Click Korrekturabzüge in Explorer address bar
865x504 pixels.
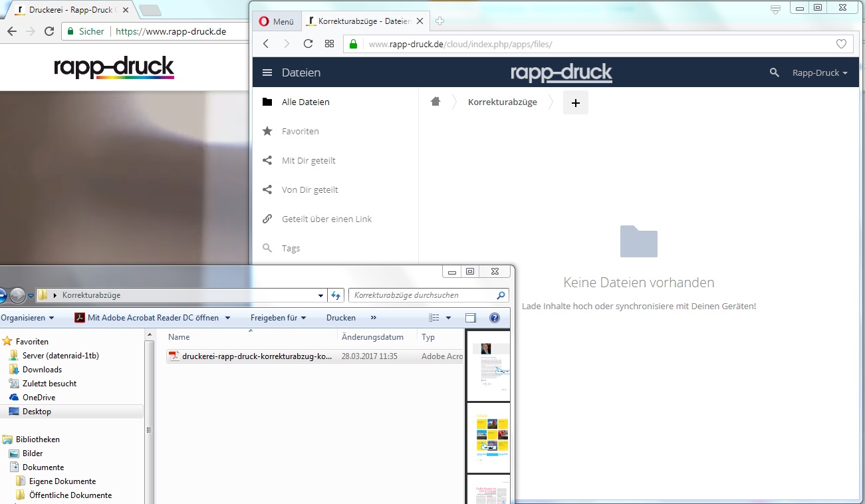coord(91,295)
